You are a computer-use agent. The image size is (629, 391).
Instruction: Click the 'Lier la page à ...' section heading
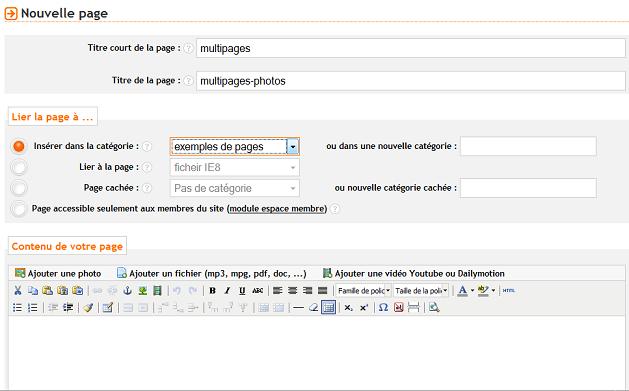click(52, 117)
